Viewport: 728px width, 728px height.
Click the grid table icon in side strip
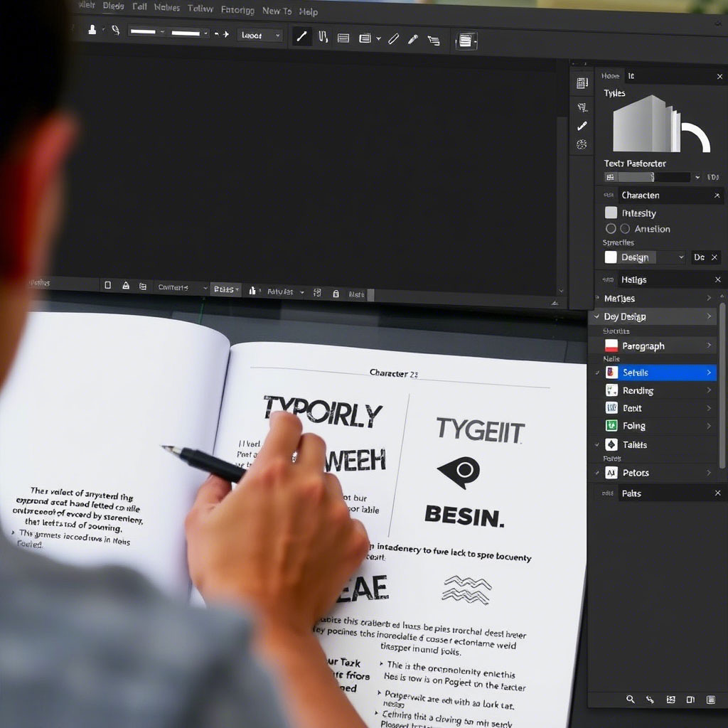[x=582, y=83]
